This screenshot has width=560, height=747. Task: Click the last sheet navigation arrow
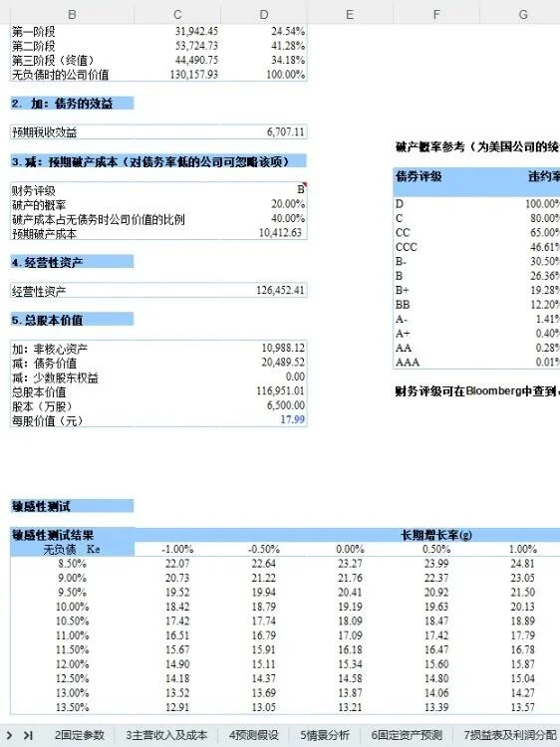tap(28, 735)
